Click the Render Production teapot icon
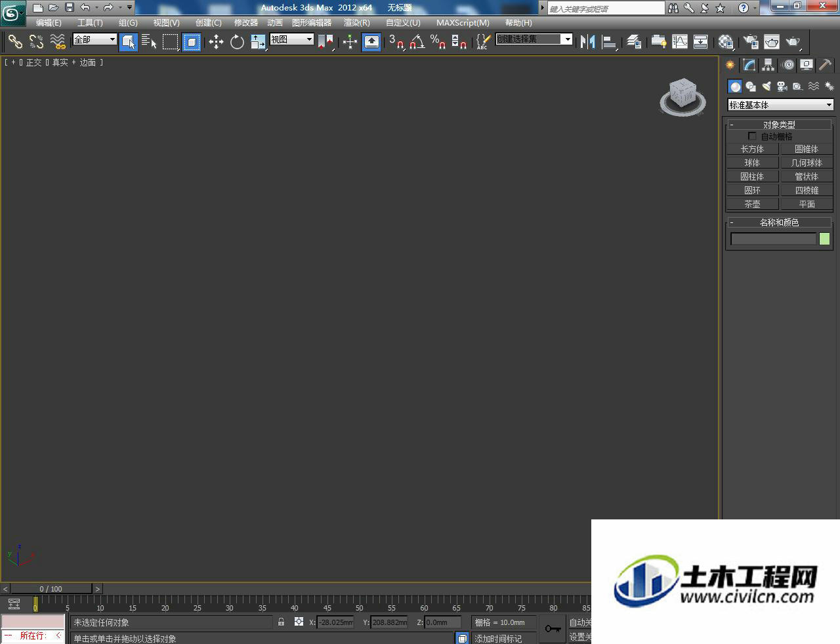The height and width of the screenshot is (644, 840). [x=793, y=42]
